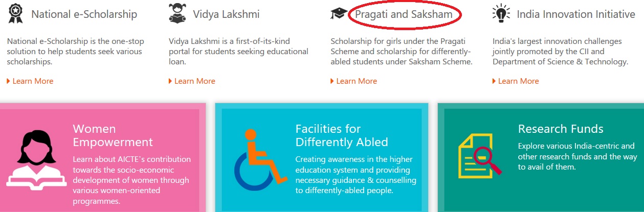
Task: Open the Women Empowerment title
Action: (x=113, y=135)
